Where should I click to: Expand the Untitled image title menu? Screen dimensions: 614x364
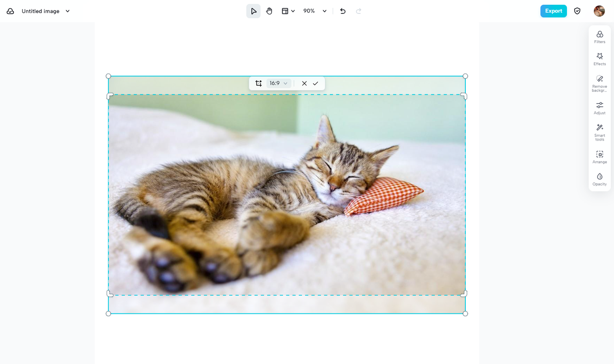click(x=67, y=11)
